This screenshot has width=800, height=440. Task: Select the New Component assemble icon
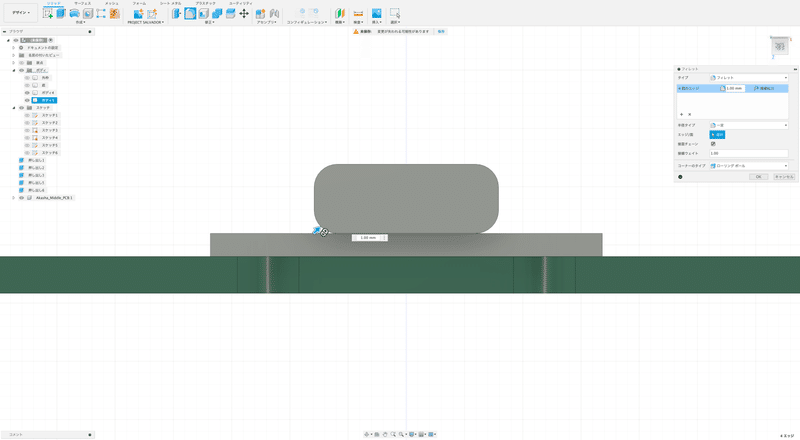click(x=261, y=14)
